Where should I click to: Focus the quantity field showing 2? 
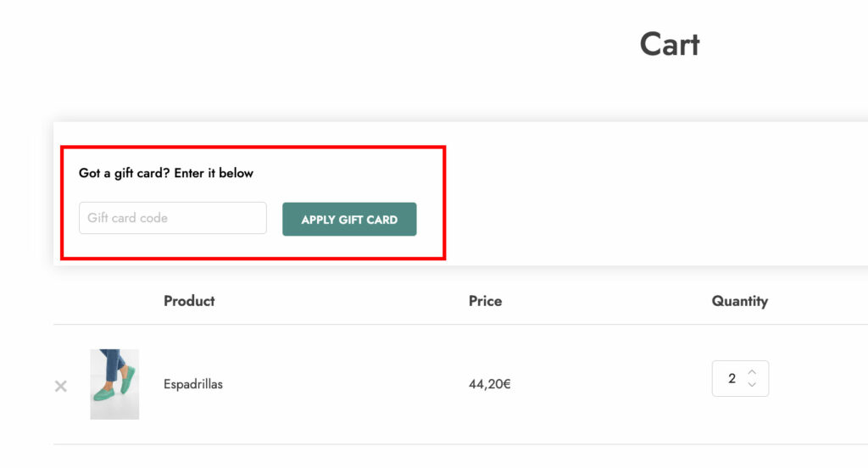[740, 378]
